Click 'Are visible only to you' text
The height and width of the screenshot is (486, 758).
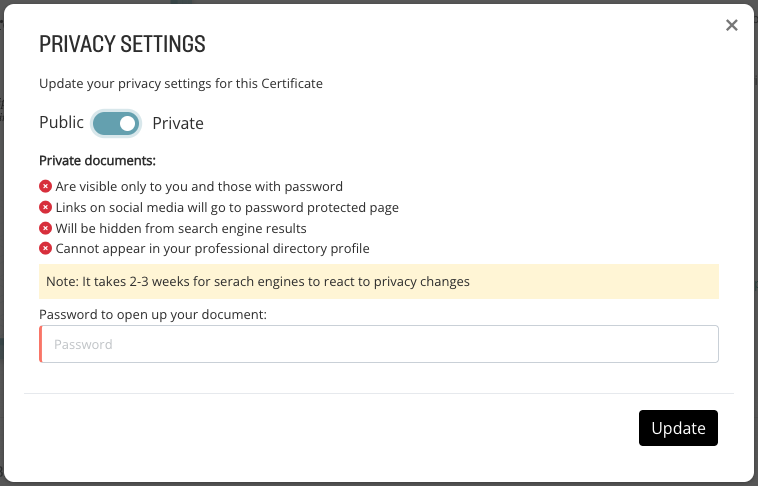[x=199, y=187]
